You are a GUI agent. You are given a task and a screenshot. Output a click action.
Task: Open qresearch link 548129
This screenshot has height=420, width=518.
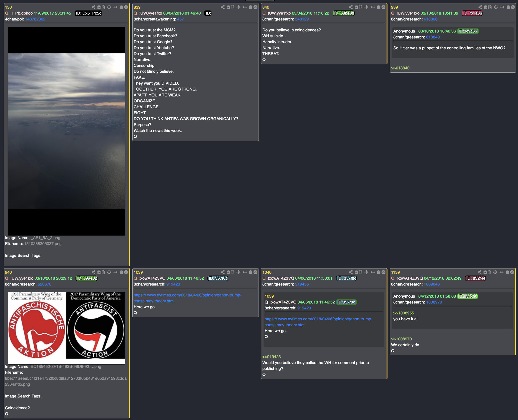pyautogui.click(x=302, y=19)
